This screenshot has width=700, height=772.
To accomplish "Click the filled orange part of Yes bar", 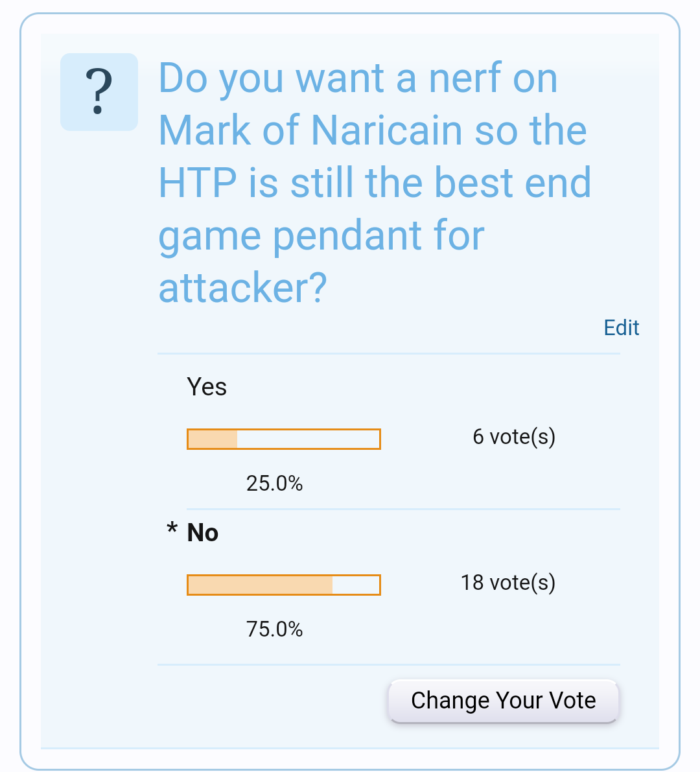I will (x=213, y=439).
